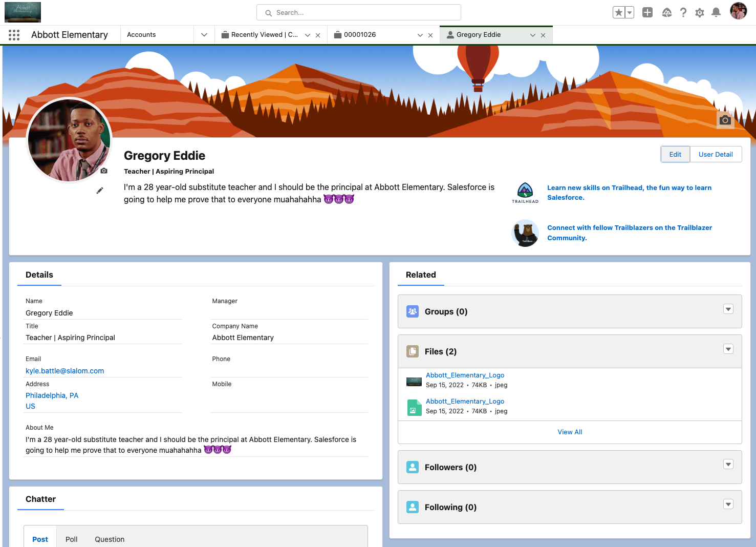Click the Files related list icon
Image resolution: width=756 pixels, height=547 pixels.
413,351
